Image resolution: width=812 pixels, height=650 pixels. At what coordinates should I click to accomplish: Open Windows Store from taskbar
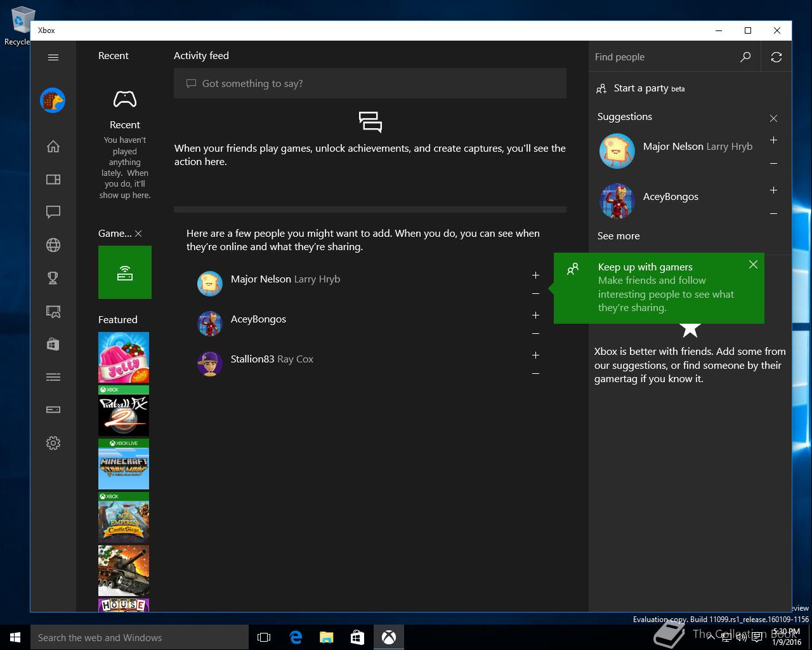[x=357, y=637]
